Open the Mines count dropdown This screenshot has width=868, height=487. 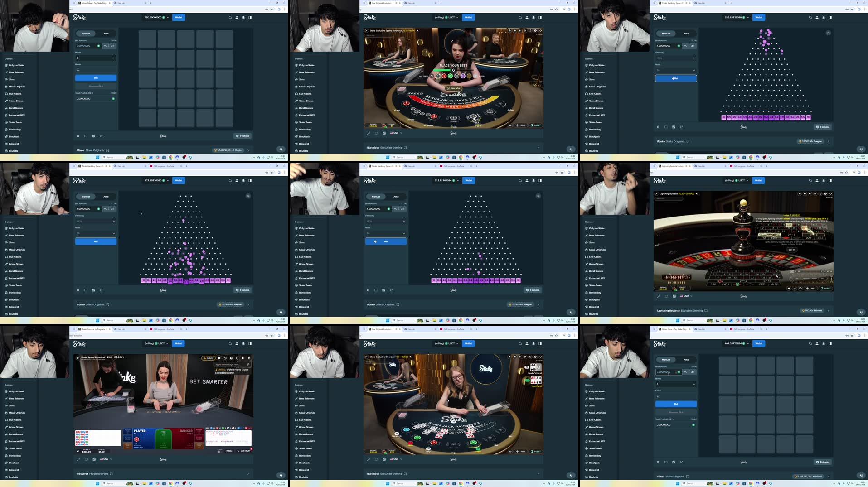pos(96,58)
